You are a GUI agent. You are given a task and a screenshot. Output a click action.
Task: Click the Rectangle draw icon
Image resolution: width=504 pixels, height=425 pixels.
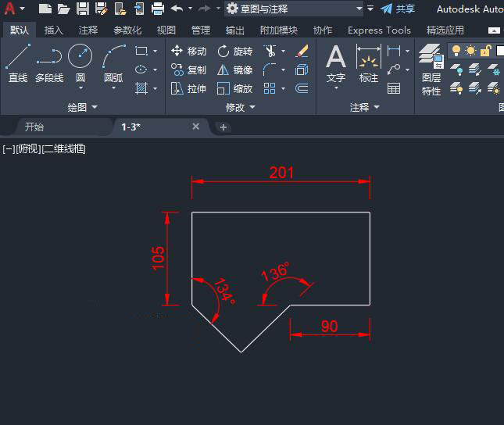point(141,51)
